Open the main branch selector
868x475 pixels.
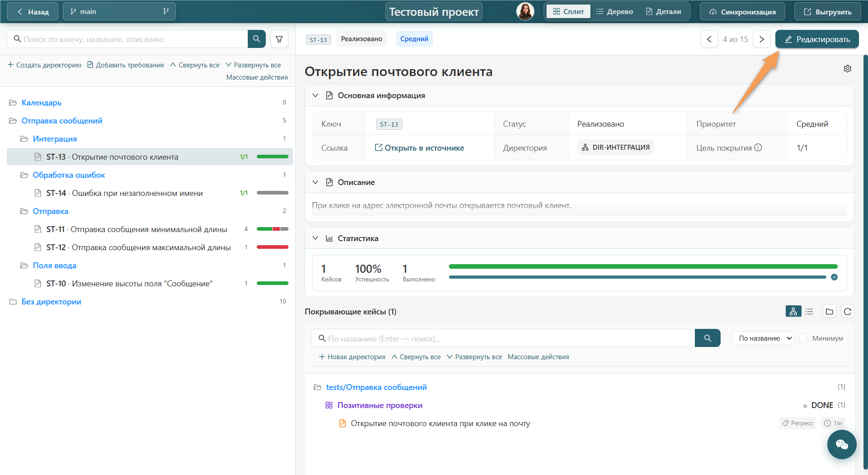pyautogui.click(x=119, y=11)
